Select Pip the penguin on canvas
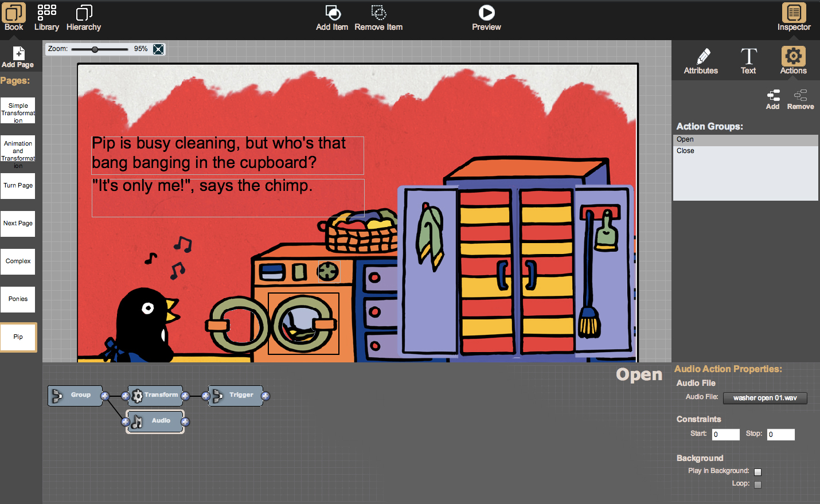The image size is (820, 504). (143, 325)
